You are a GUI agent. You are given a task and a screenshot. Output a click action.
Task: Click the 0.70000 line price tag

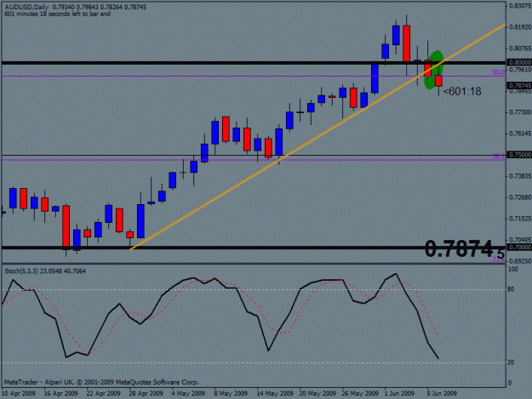[519, 247]
